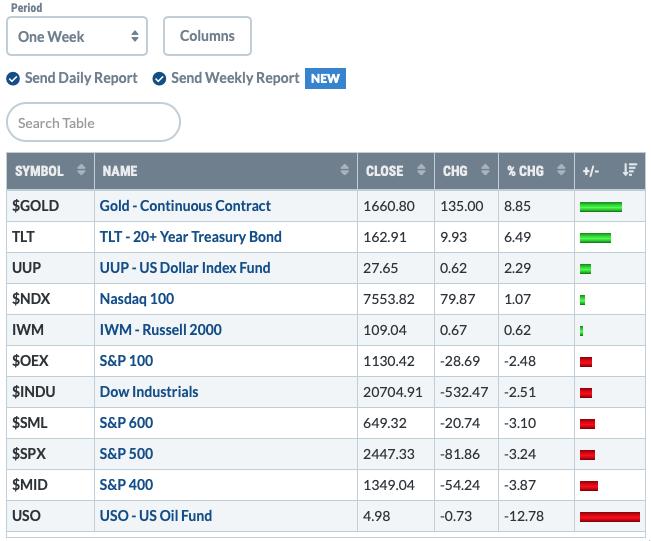
Task: Click percent change value -3.87
Action: tap(520, 485)
